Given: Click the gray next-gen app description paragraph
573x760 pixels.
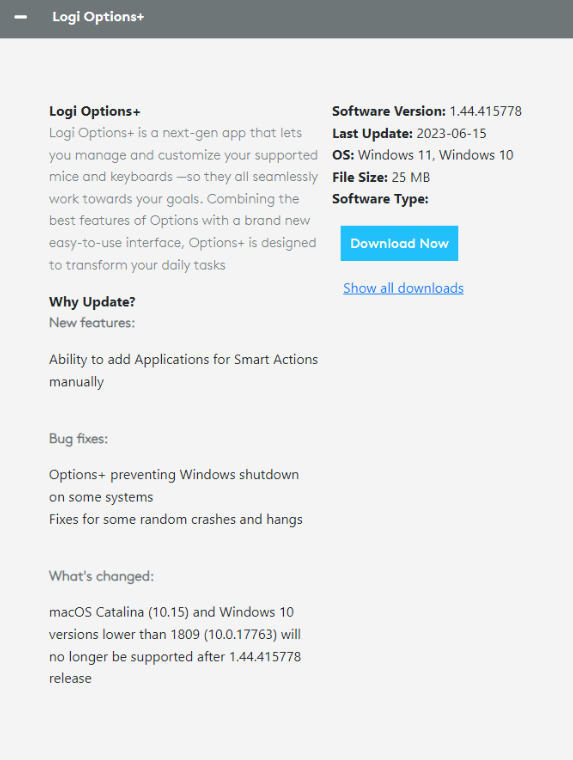Looking at the screenshot, I should (183, 199).
